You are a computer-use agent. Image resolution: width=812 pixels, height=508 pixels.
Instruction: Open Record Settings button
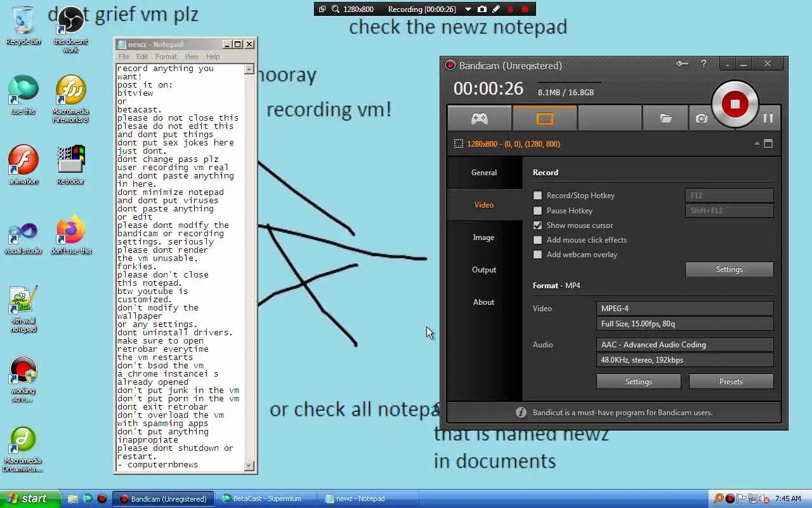730,269
